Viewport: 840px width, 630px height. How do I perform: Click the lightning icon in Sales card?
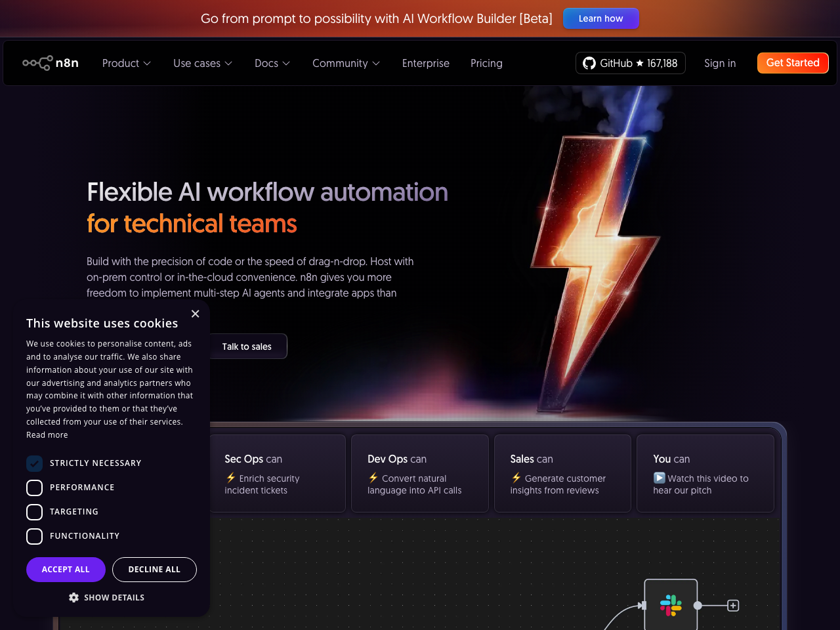pos(516,478)
